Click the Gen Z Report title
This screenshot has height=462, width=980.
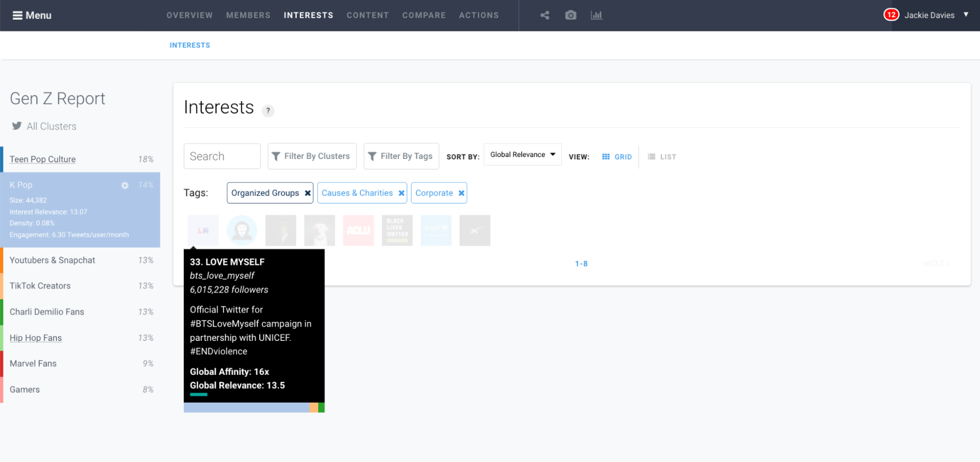(x=57, y=99)
